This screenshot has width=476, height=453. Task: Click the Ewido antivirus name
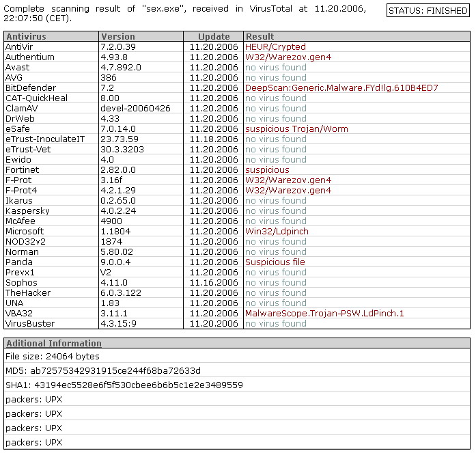click(18, 160)
